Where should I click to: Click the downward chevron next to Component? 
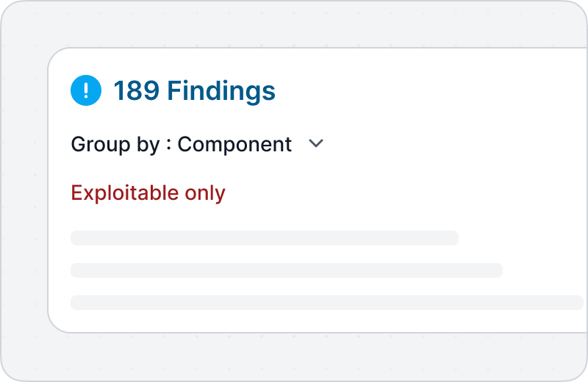pyautogui.click(x=316, y=143)
